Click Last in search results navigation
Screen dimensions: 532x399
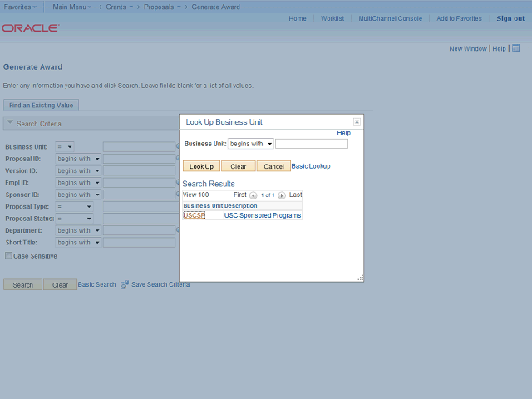click(296, 195)
